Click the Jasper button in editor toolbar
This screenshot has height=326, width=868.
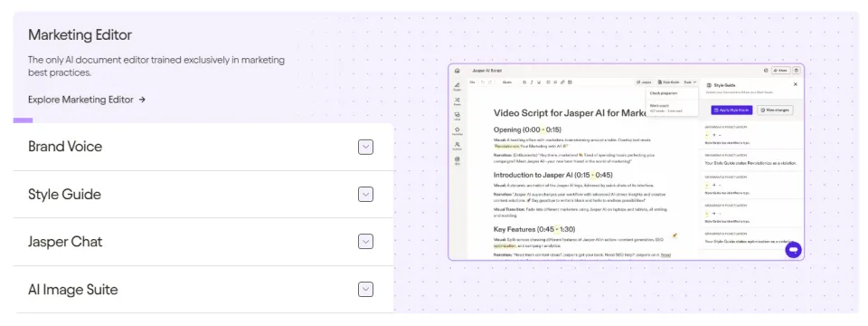tap(644, 82)
